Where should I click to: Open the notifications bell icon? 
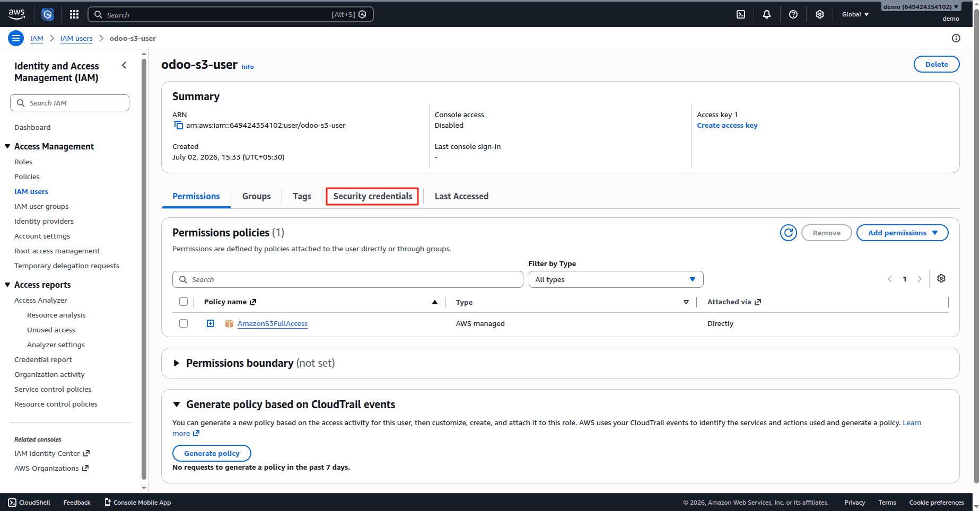pyautogui.click(x=767, y=14)
